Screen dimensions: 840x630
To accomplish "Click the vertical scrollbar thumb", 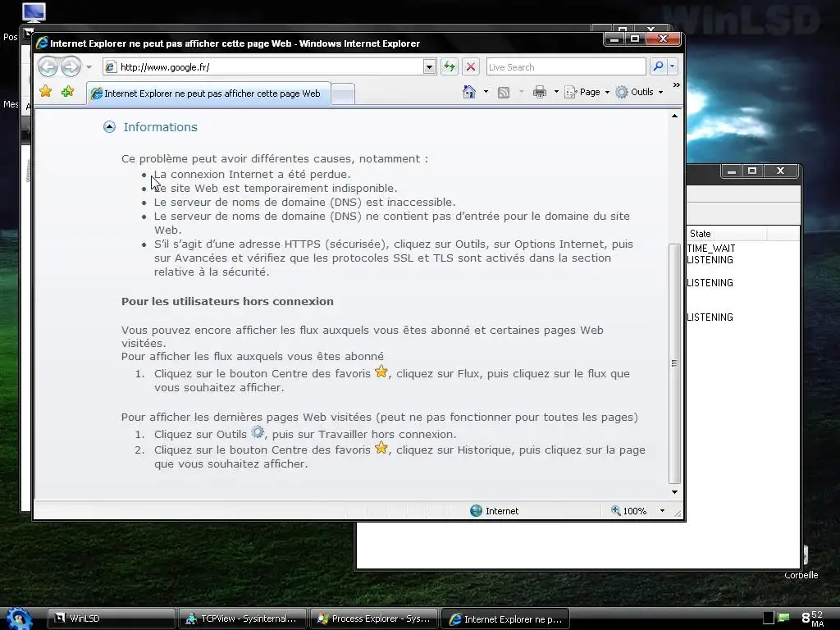I will click(674, 363).
